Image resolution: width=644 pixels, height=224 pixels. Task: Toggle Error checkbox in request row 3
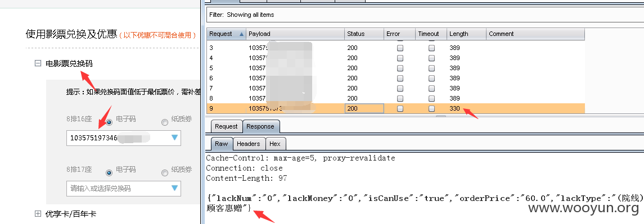pyautogui.click(x=400, y=48)
